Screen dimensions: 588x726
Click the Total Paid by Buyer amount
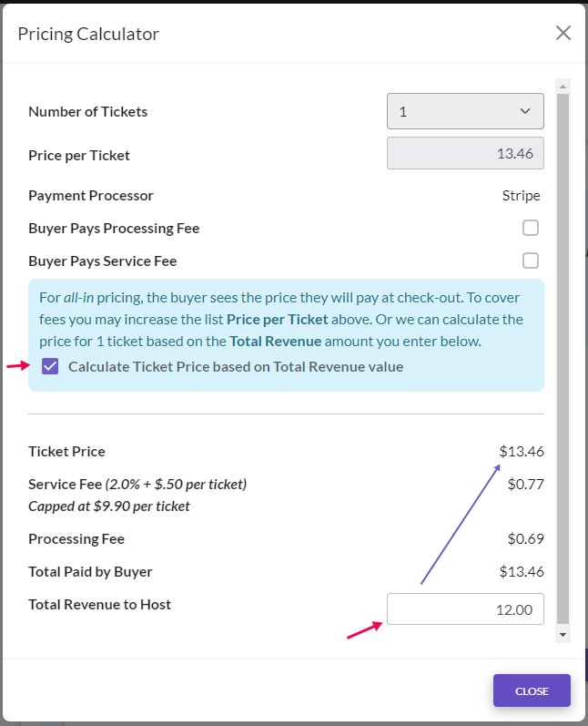pyautogui.click(x=522, y=571)
